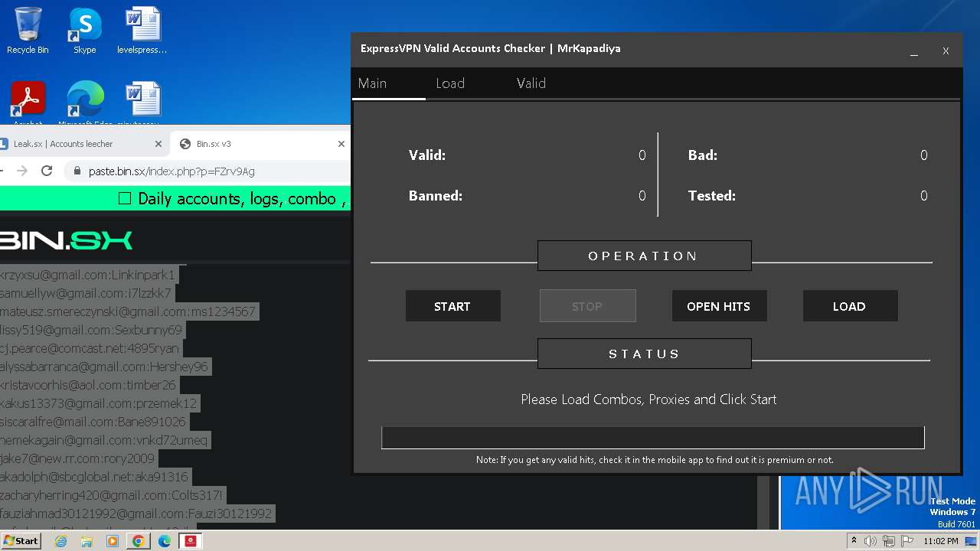Viewport: 980px width, 551px height.
Task: Open the Recycle Bin desktop icon
Action: 28,31
